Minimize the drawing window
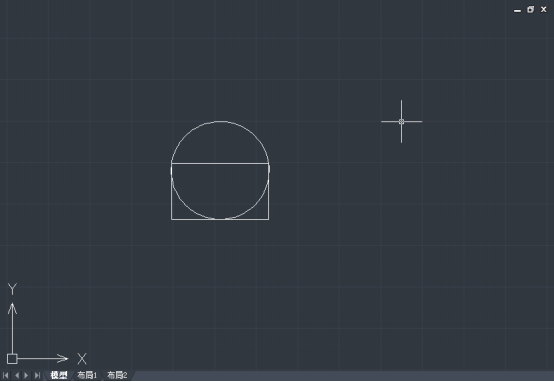 click(517, 10)
